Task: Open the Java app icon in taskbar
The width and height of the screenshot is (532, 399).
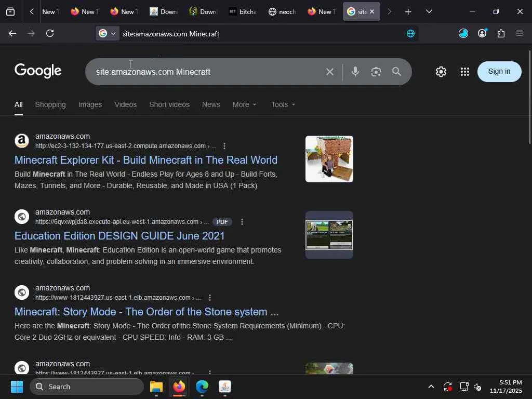Action: pyautogui.click(x=224, y=387)
